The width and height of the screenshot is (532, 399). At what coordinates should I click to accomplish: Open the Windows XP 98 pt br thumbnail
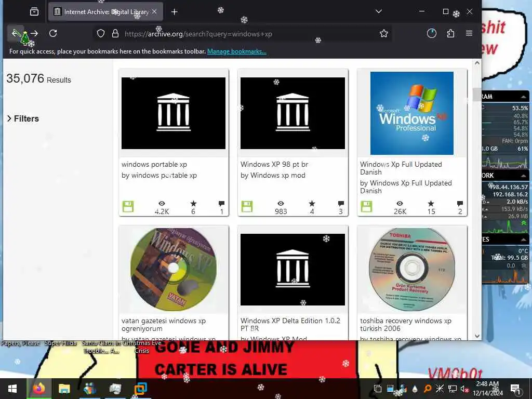click(x=292, y=113)
